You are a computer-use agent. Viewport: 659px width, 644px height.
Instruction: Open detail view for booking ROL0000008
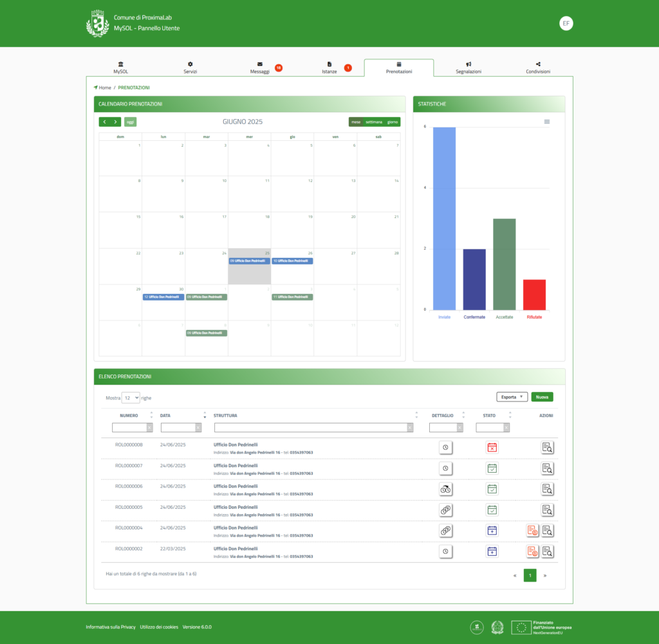point(548,448)
